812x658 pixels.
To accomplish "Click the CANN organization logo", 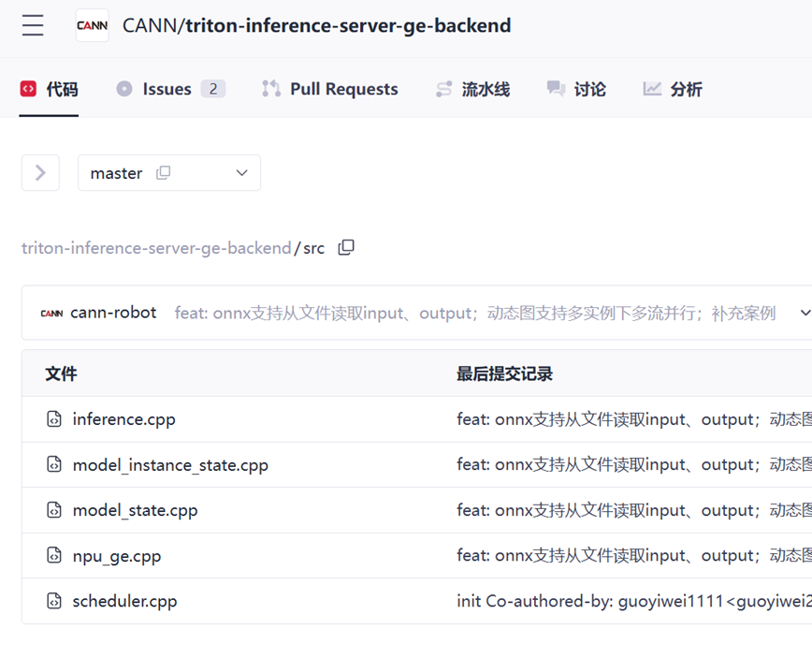I will tap(92, 25).
